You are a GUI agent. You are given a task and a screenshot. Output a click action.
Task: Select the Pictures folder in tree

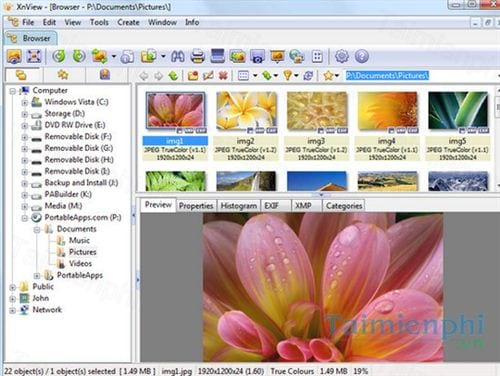tap(82, 252)
